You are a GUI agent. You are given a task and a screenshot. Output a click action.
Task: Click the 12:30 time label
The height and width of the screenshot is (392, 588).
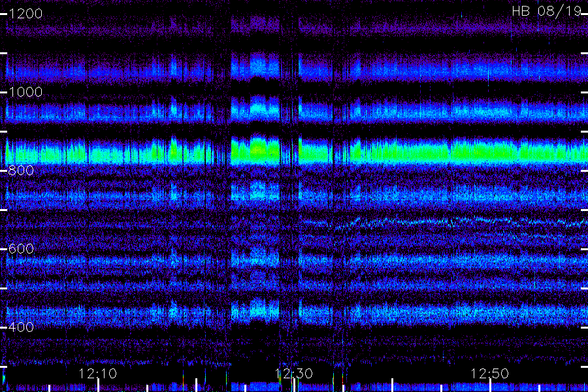pyautogui.click(x=293, y=374)
